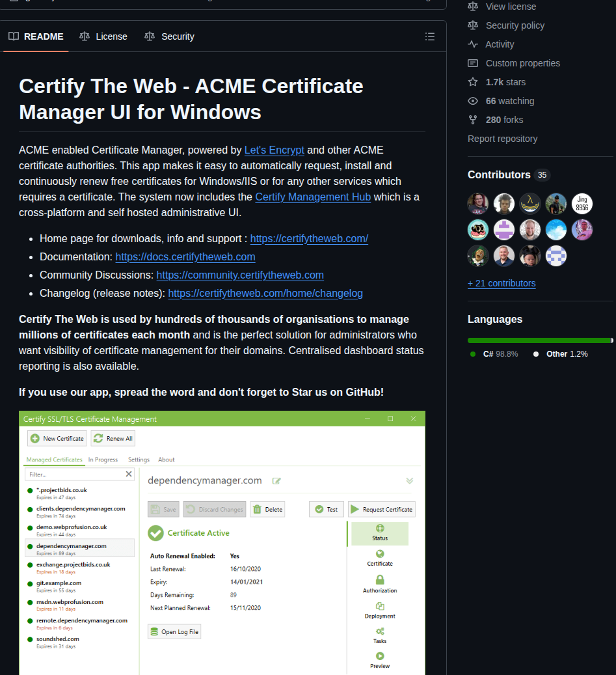Image resolution: width=616 pixels, height=675 pixels.
Task: Switch to the README tab
Action: tap(36, 36)
